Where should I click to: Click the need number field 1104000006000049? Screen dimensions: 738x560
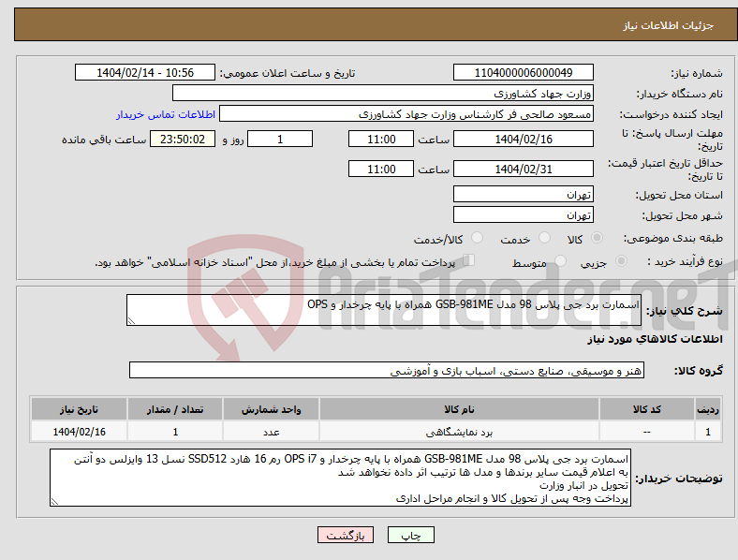pyautogui.click(x=523, y=72)
